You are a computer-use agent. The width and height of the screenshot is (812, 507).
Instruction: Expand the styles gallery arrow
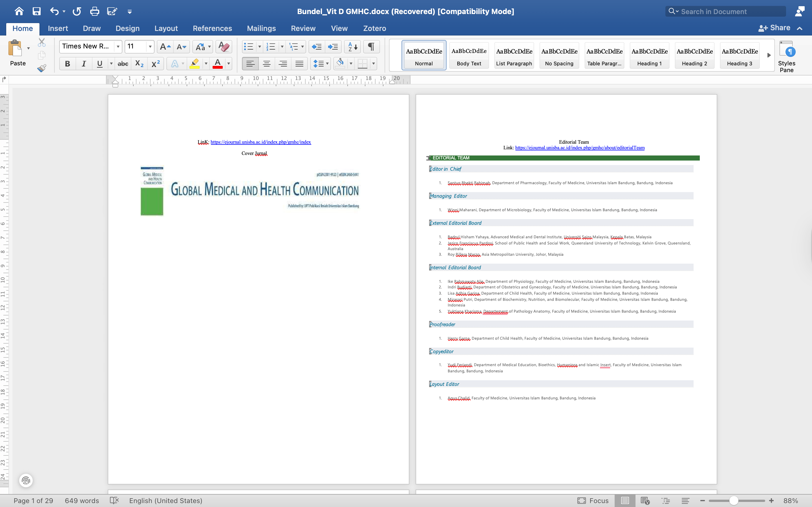pyautogui.click(x=769, y=55)
